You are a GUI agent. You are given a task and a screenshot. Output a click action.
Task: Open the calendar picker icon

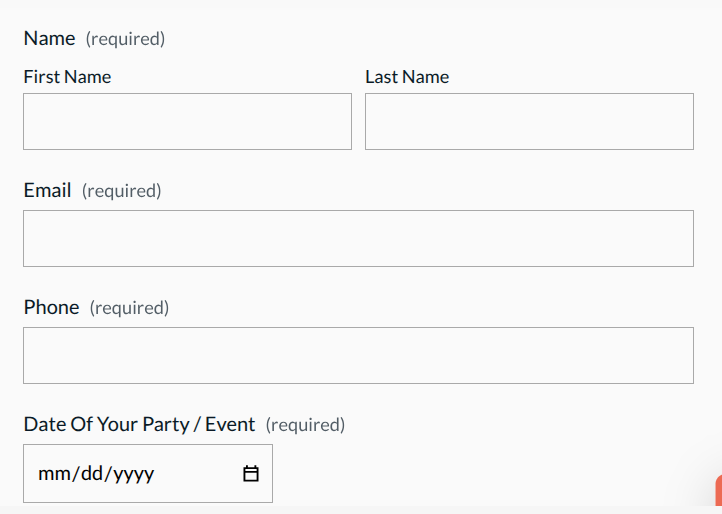click(x=251, y=474)
